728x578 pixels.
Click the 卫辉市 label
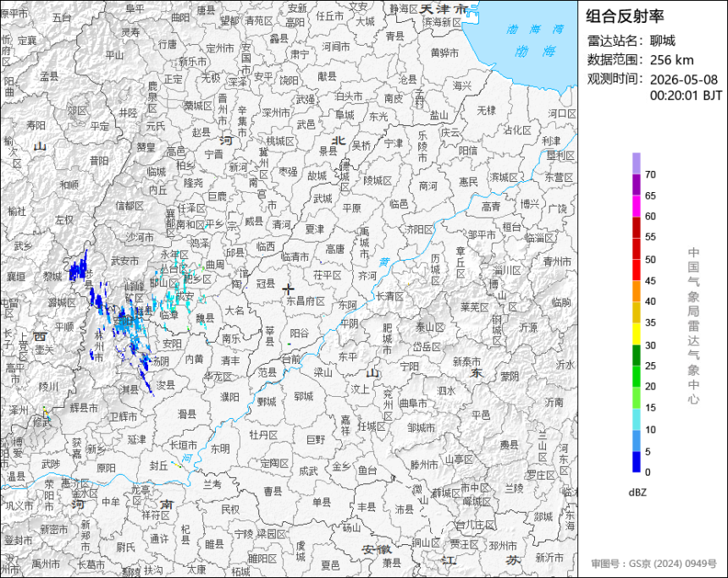pos(124,417)
